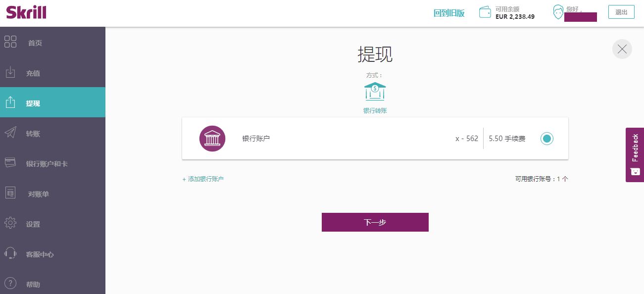644x294 pixels.
Task: Open 提现 in the sidebar
Action: [x=52, y=102]
